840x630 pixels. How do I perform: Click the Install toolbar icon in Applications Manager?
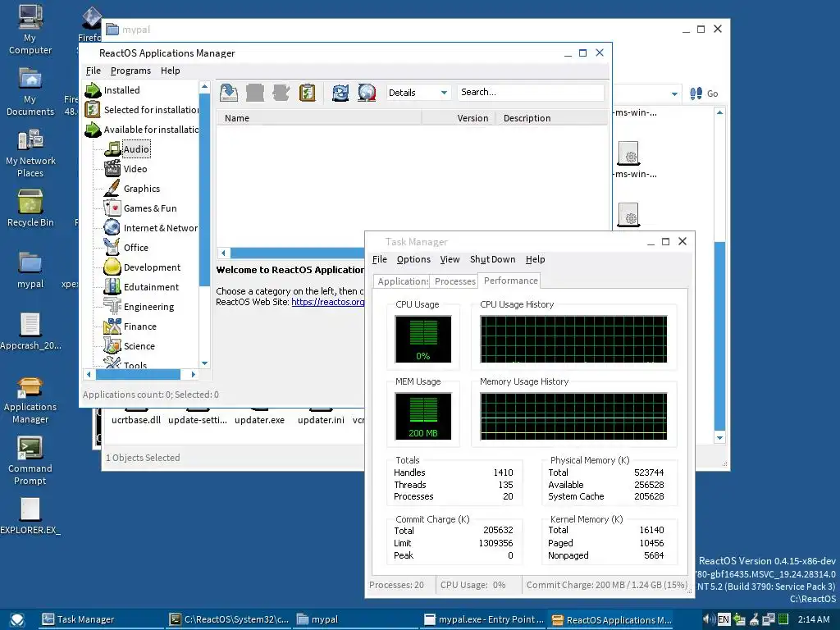(229, 93)
